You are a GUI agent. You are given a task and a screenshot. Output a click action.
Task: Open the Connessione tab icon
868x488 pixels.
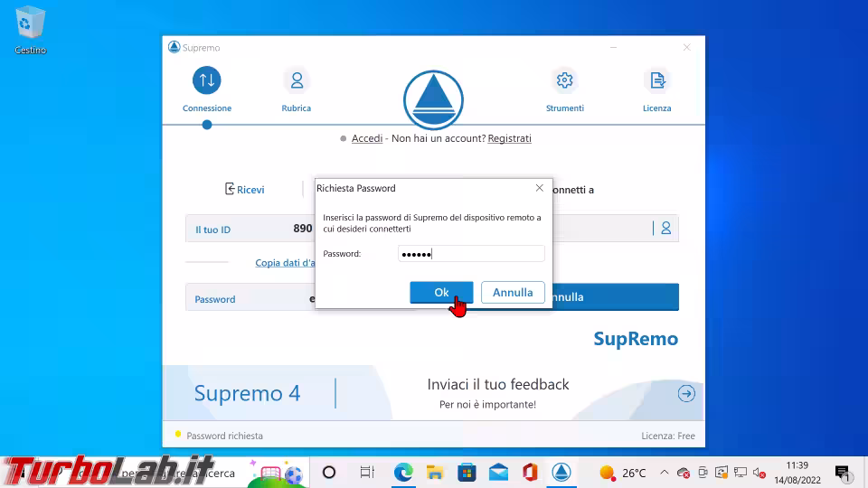tap(207, 80)
